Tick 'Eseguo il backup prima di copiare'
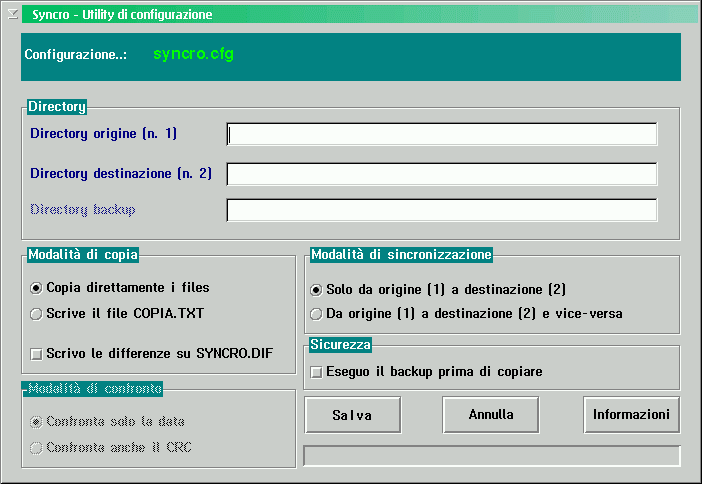The height and width of the screenshot is (484, 702). coord(317,372)
